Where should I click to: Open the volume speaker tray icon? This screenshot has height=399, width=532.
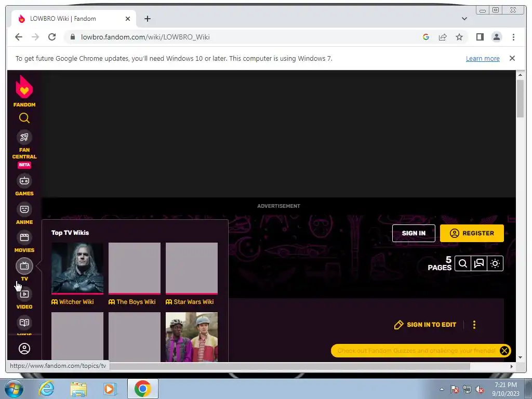point(480,390)
